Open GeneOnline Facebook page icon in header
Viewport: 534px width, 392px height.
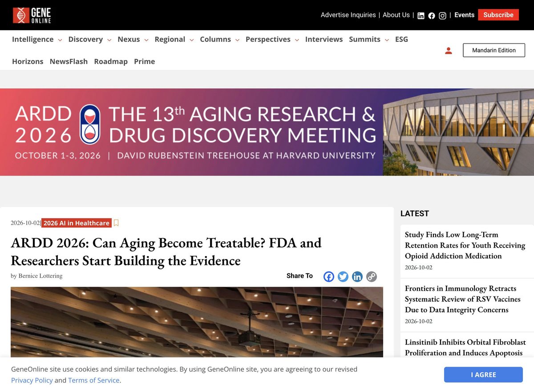point(432,16)
